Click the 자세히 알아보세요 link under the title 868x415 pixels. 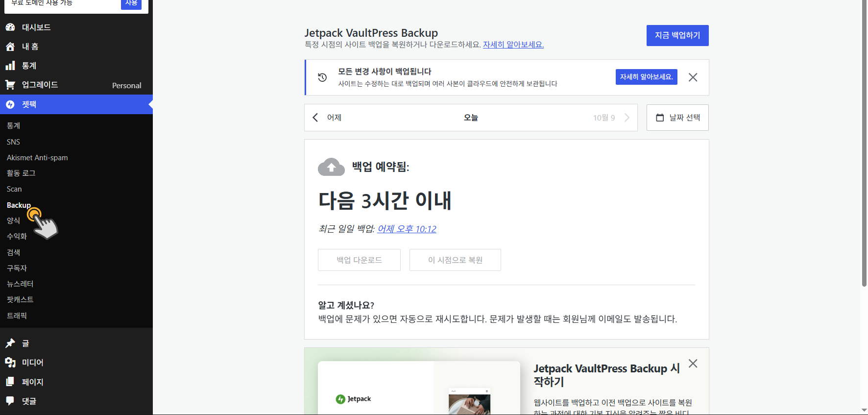point(513,45)
